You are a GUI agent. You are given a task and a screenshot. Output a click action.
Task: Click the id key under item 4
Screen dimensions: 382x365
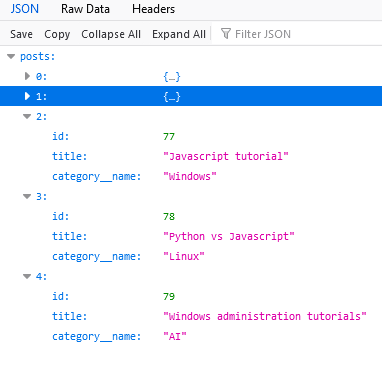point(61,296)
